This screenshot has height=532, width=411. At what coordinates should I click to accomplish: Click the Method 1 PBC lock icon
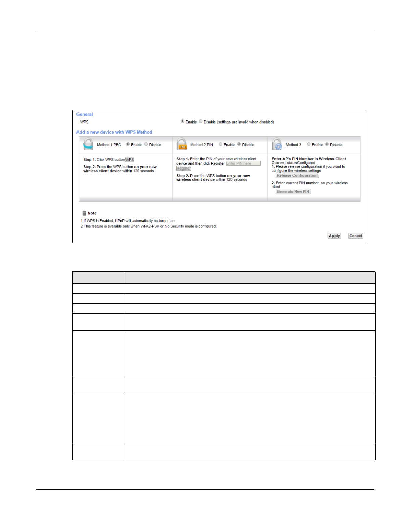pos(88,144)
